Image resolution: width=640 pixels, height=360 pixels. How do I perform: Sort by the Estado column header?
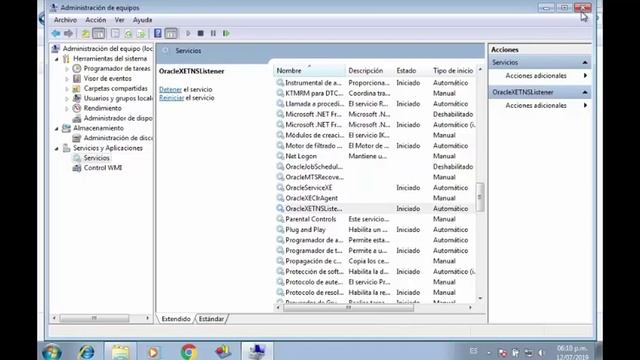click(x=412, y=71)
